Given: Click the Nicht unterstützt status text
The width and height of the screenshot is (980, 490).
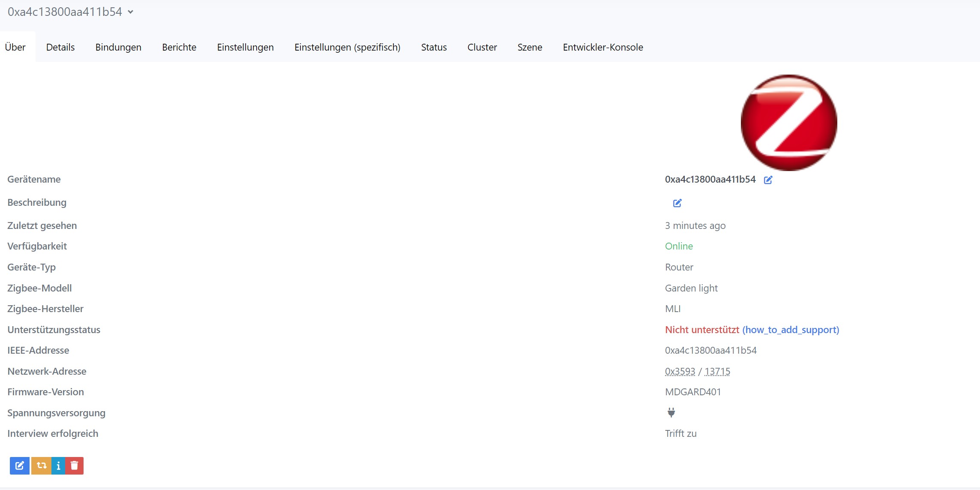Looking at the screenshot, I should coord(702,330).
